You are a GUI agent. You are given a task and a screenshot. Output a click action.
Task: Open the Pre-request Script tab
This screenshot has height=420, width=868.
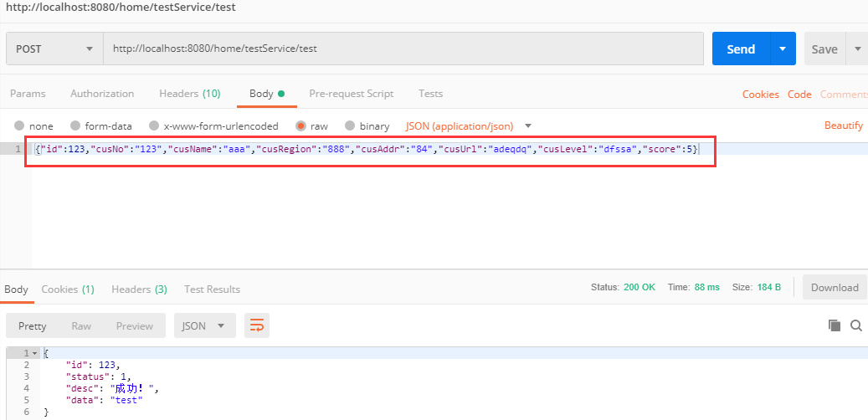click(351, 94)
